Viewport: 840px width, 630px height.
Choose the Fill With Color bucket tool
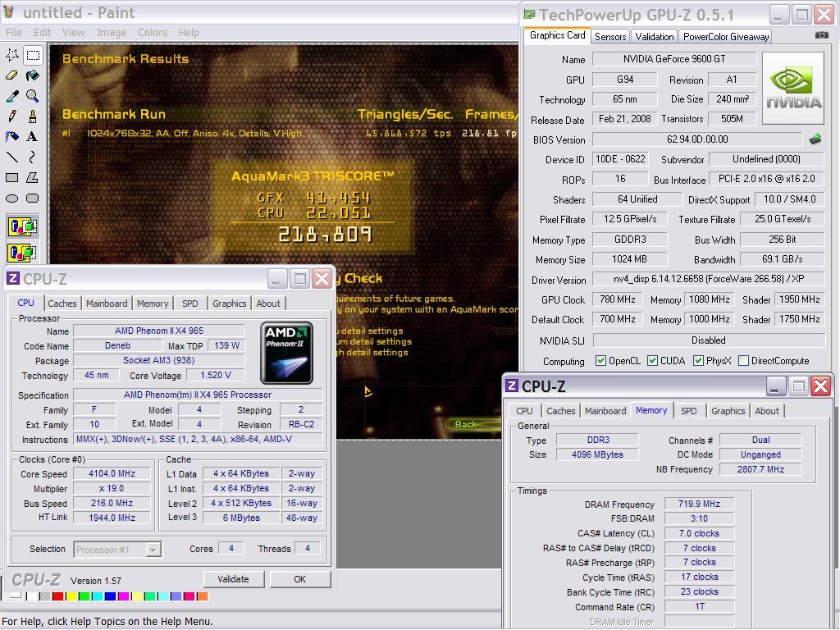pos(33,75)
